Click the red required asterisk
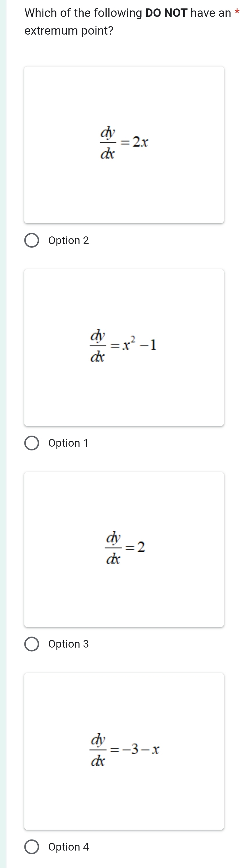The width and height of the screenshot is (240, 868). click(237, 12)
